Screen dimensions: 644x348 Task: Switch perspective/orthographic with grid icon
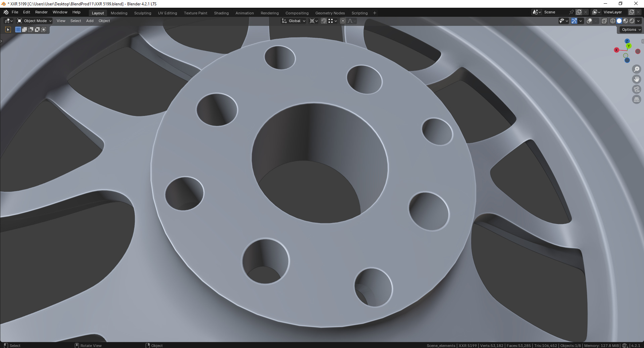pyautogui.click(x=636, y=99)
